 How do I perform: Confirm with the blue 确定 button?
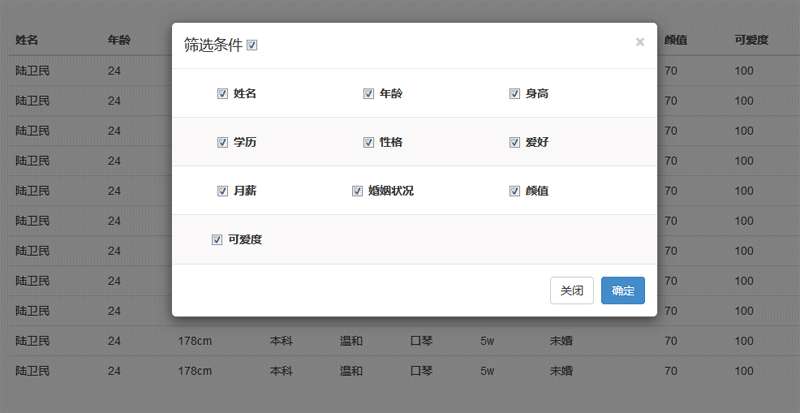tap(623, 291)
